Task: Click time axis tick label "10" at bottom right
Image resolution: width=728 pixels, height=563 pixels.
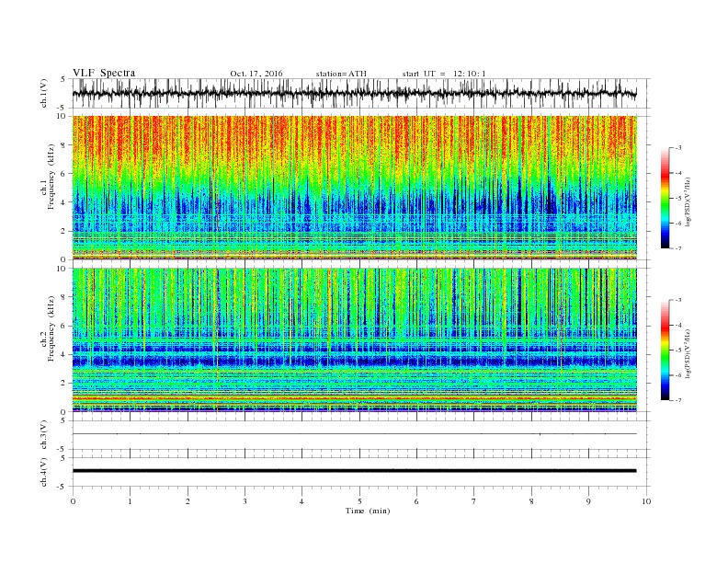Action: point(646,501)
